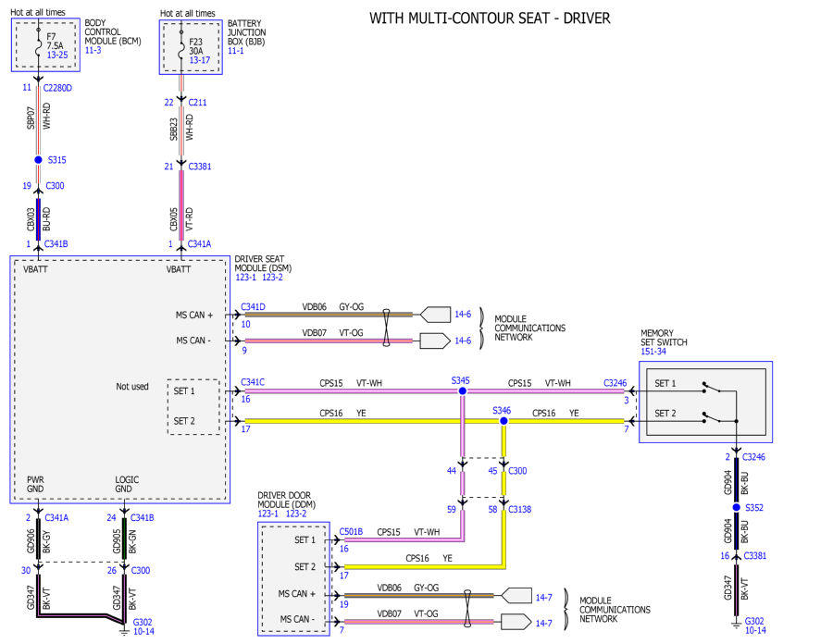Click the MEMORY SET SWITCH label

(x=664, y=338)
